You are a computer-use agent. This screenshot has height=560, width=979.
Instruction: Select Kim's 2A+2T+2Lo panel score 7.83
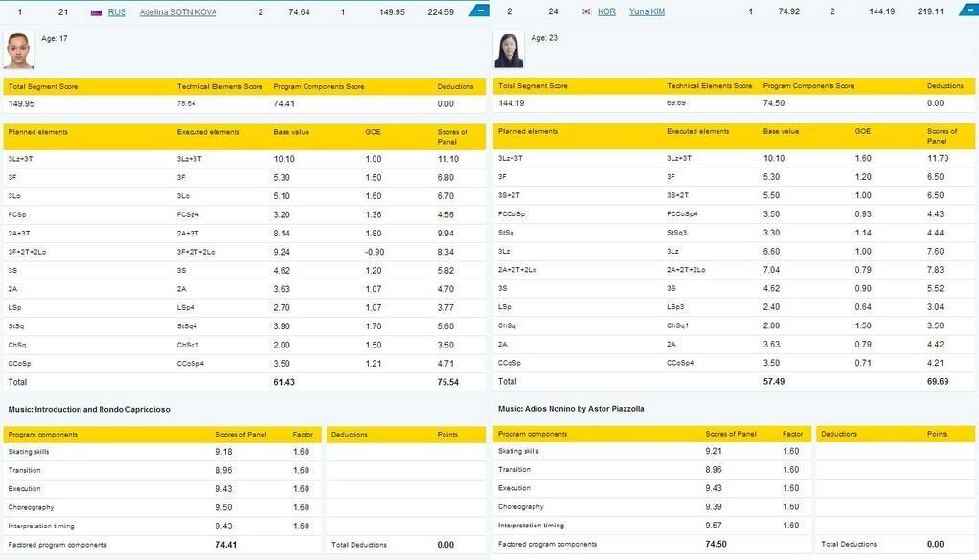936,270
